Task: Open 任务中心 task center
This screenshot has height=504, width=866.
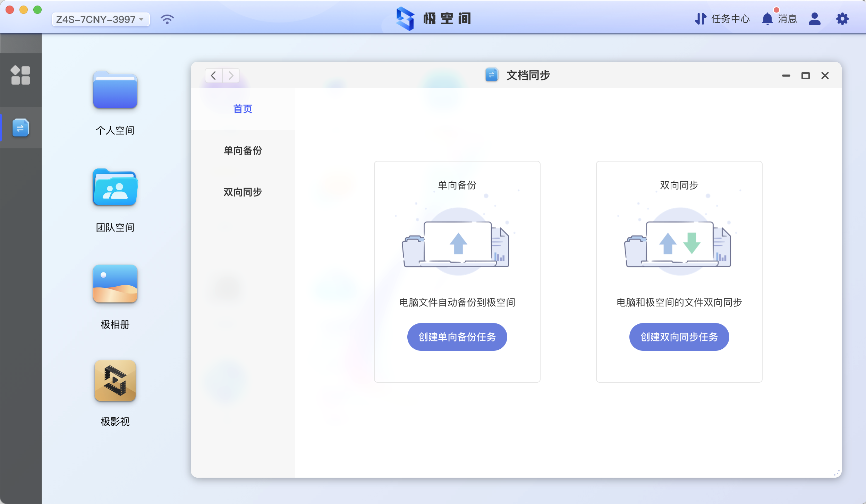Action: click(x=722, y=19)
